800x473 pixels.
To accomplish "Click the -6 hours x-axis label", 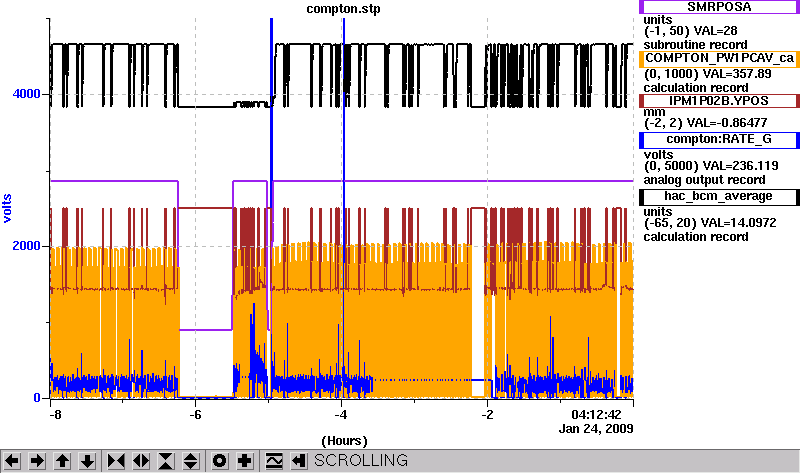I will click(195, 414).
